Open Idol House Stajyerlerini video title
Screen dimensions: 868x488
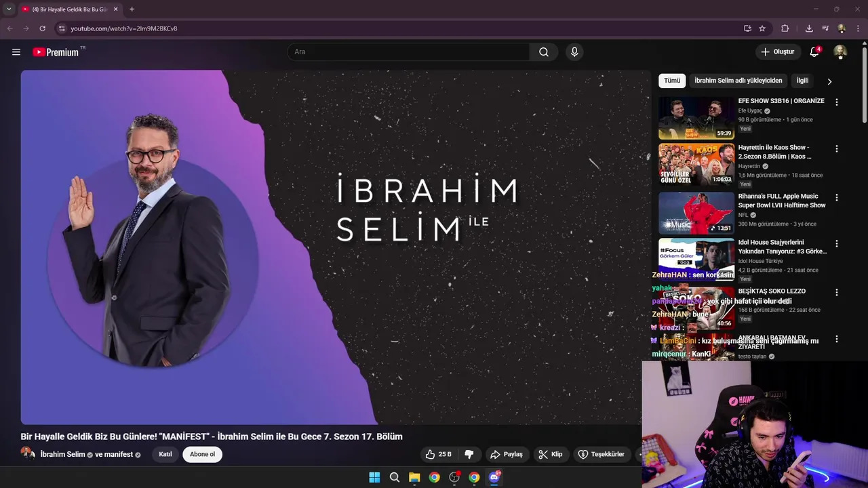click(x=783, y=247)
